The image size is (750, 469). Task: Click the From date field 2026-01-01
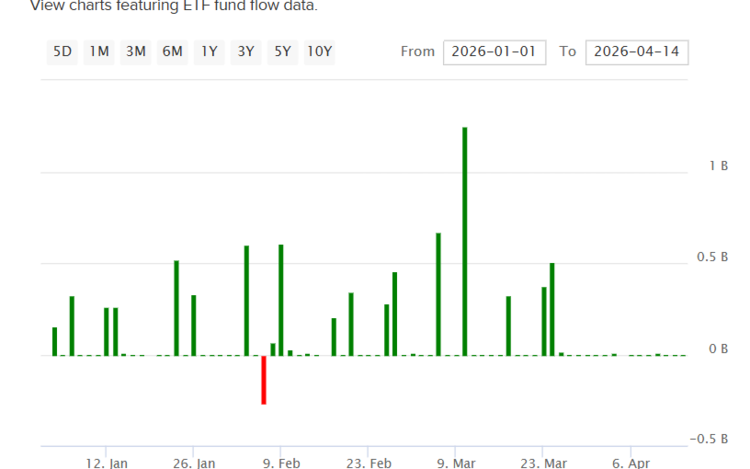494,52
